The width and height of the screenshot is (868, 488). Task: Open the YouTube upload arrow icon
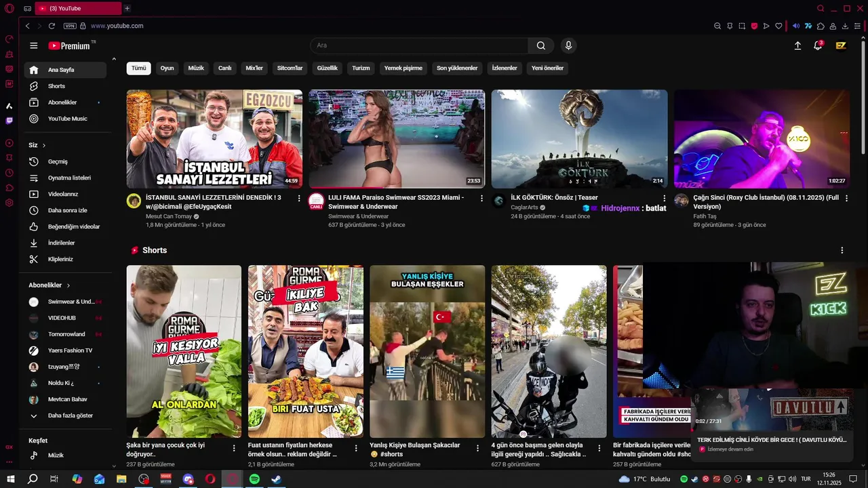click(797, 45)
